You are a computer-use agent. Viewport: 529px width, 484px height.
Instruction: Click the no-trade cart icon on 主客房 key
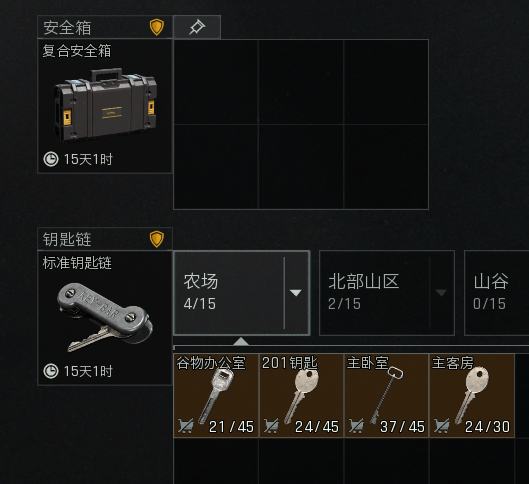(441, 426)
